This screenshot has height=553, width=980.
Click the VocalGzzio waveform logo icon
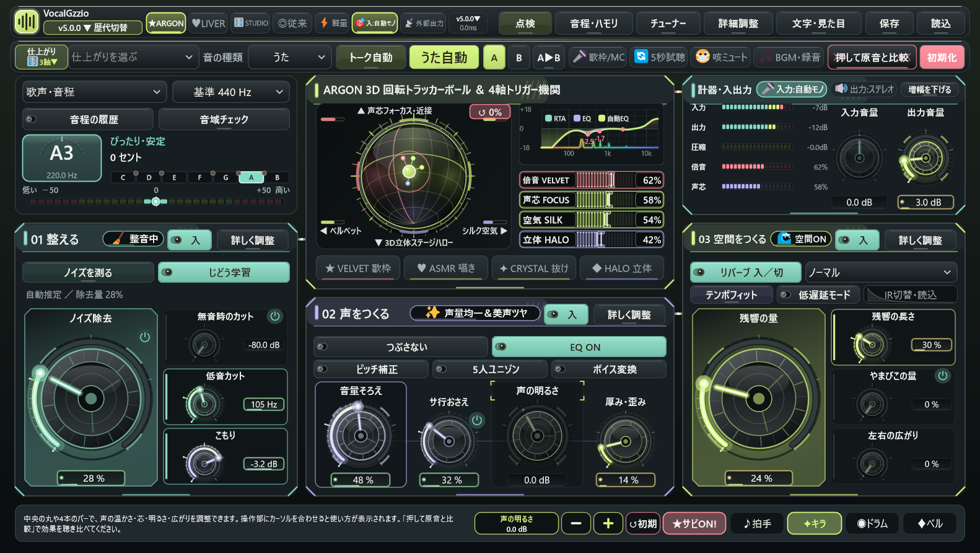click(27, 22)
